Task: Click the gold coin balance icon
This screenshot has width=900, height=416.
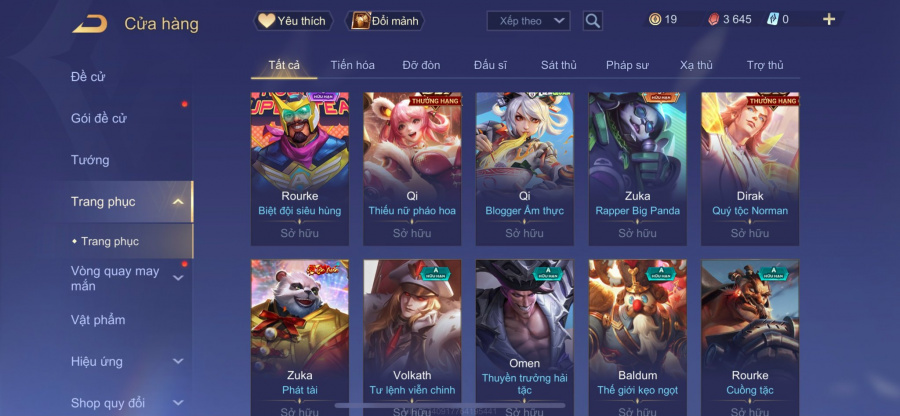Action: (x=655, y=20)
